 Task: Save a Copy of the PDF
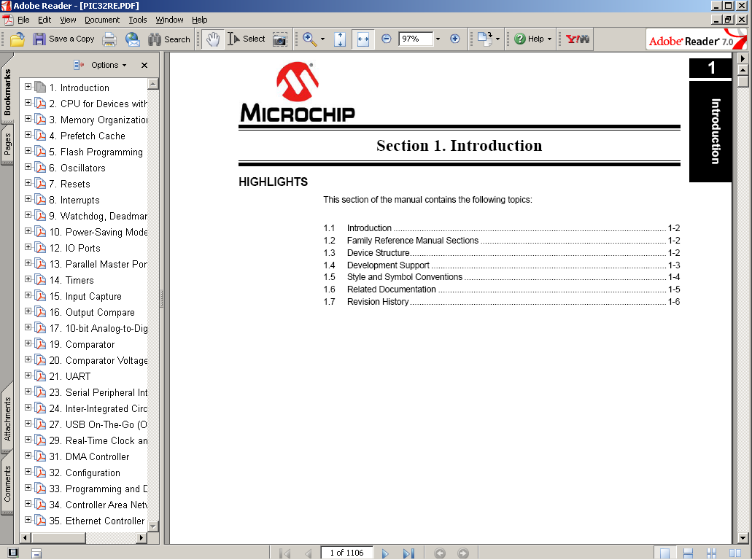[63, 39]
